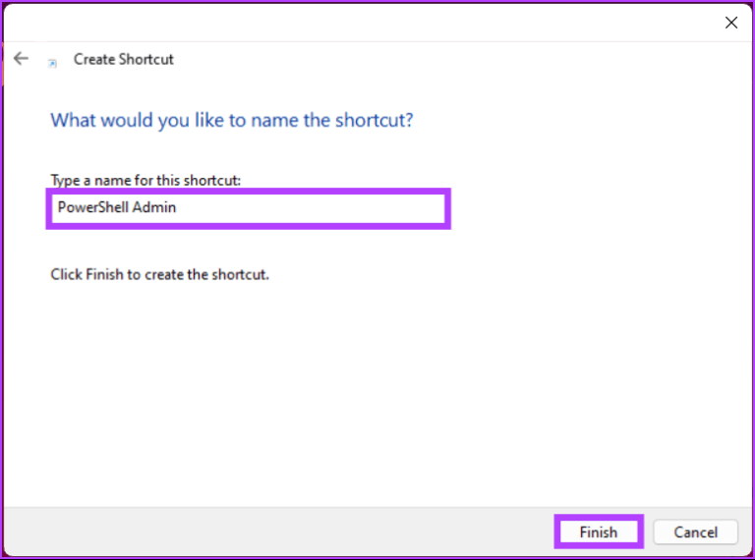The width and height of the screenshot is (755, 560).
Task: Click the shortcut icon beside Create Shortcut
Action: pyautogui.click(x=52, y=63)
